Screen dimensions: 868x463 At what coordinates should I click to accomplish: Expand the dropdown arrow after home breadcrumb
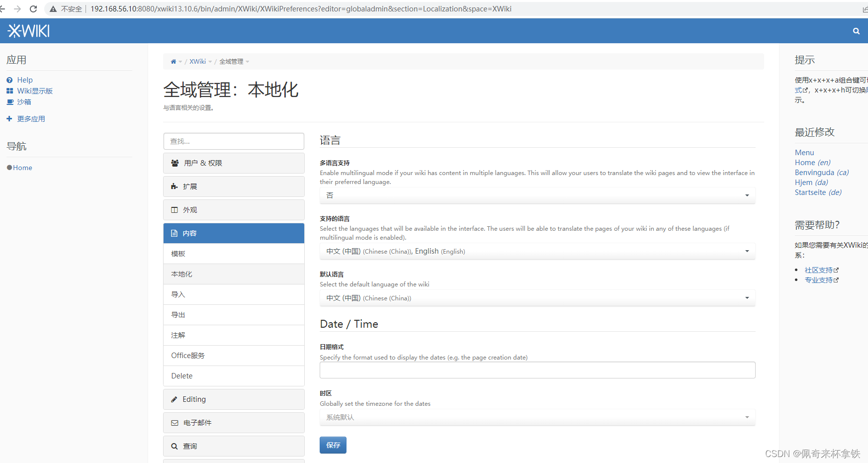[x=180, y=62]
